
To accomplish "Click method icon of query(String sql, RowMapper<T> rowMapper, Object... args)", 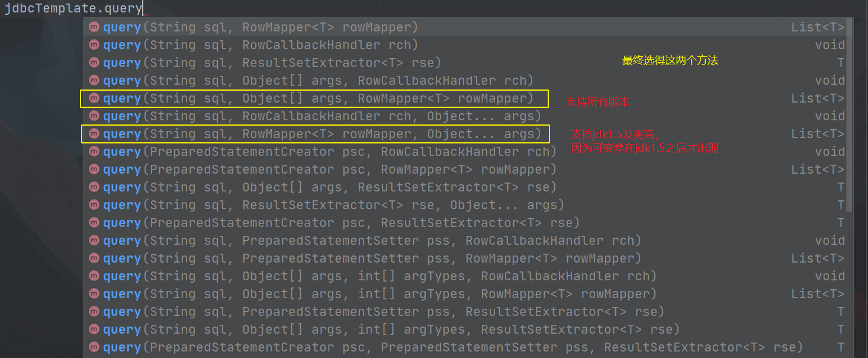I will (94, 134).
